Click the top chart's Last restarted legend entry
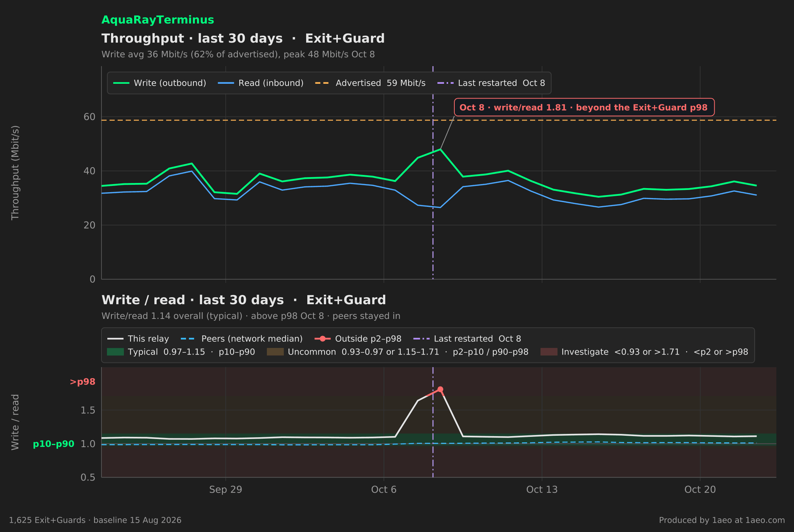794x532 pixels. [x=491, y=83]
